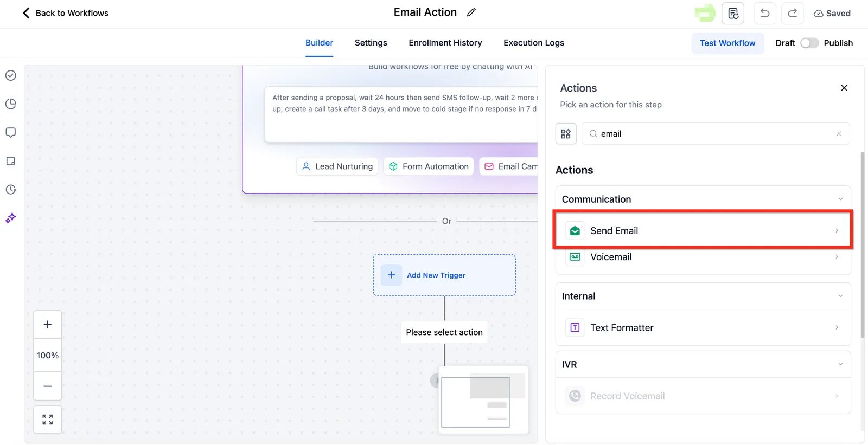
Task: Select the Send Email action
Action: (x=703, y=230)
